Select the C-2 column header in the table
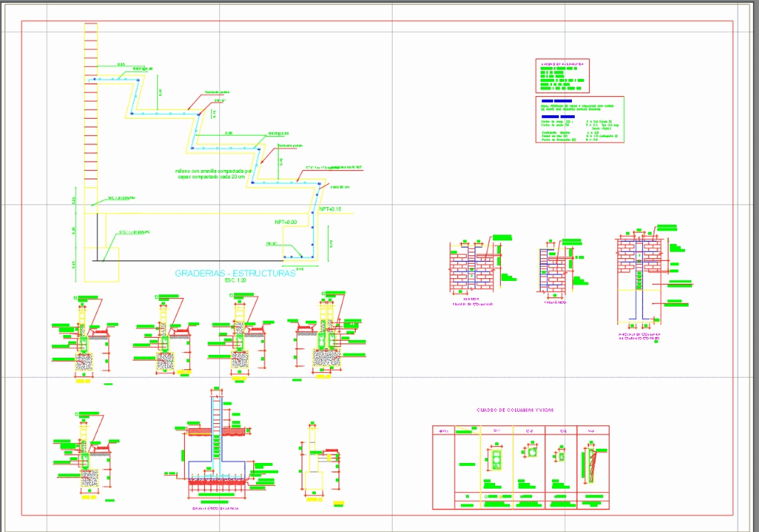This screenshot has width=759, height=532. (530, 430)
